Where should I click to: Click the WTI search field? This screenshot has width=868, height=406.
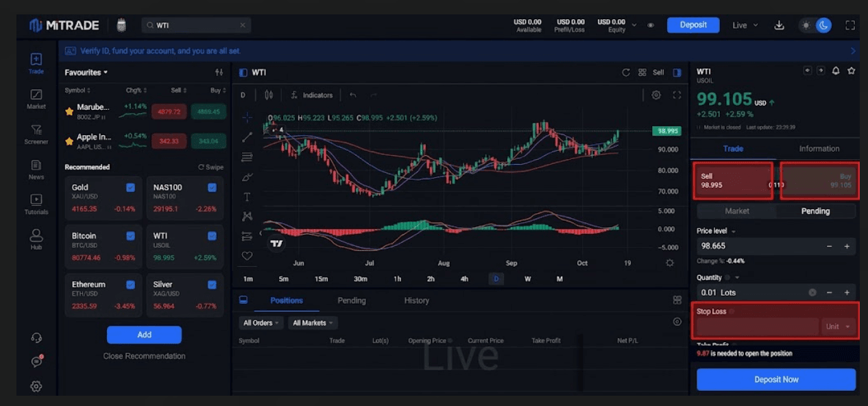[x=196, y=25]
